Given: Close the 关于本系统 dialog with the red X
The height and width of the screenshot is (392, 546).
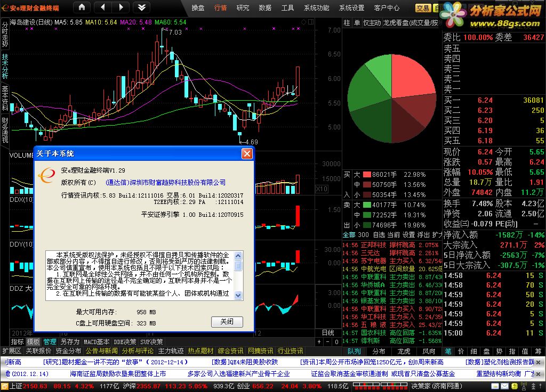Looking at the screenshot, I should tap(247, 153).
